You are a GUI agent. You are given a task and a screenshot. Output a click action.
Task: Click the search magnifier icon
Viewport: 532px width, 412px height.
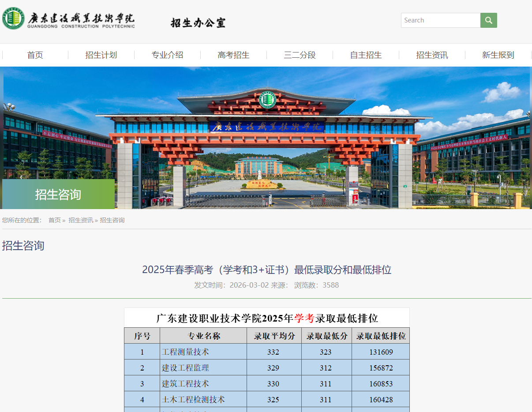pyautogui.click(x=488, y=20)
